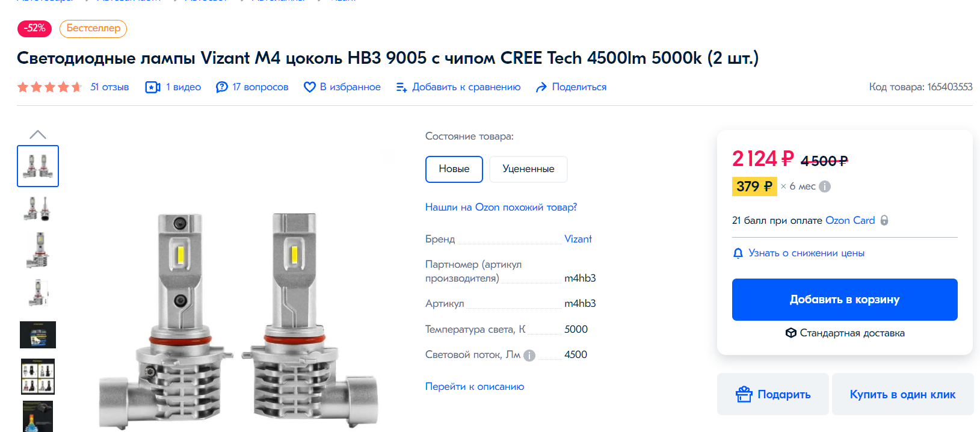Click the add to comparison icon

pos(402,87)
